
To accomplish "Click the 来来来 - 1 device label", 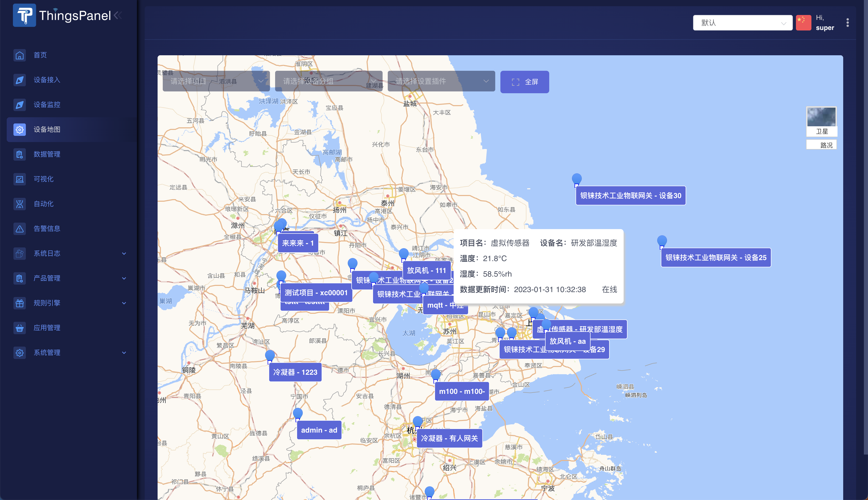I will coord(297,243).
